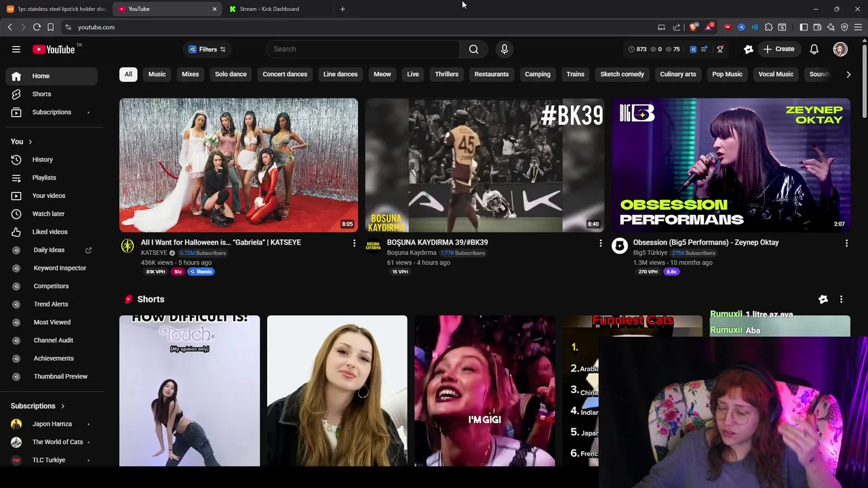Viewport: 868px width, 488px height.
Task: Open Watch later in the sidebar
Action: pos(52,213)
